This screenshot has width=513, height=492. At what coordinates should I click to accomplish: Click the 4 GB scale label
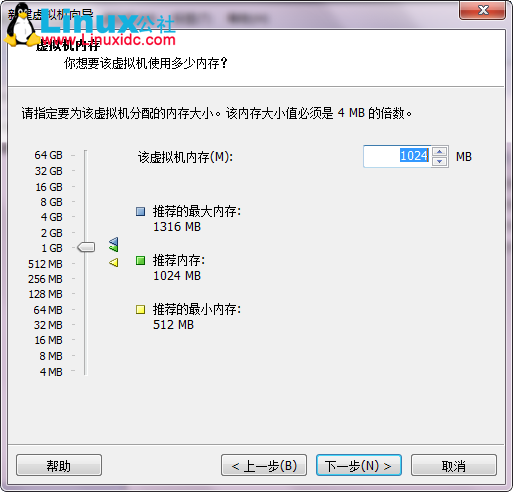pyautogui.click(x=52, y=217)
